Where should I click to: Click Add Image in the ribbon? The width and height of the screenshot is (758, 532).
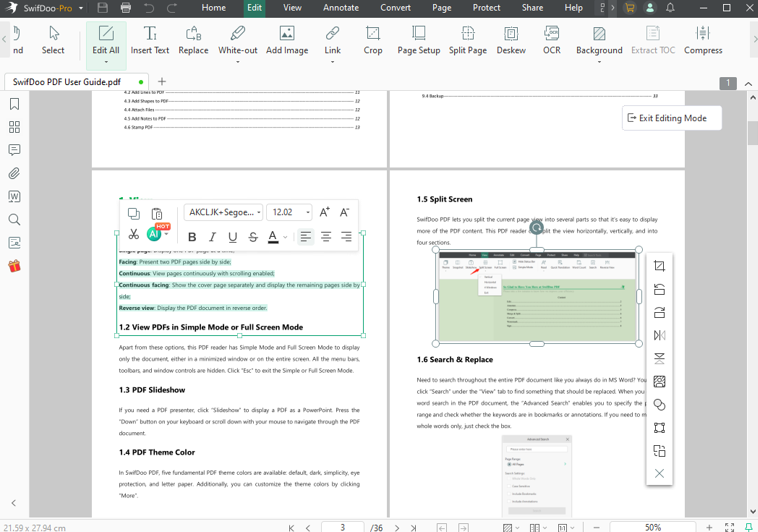point(287,42)
